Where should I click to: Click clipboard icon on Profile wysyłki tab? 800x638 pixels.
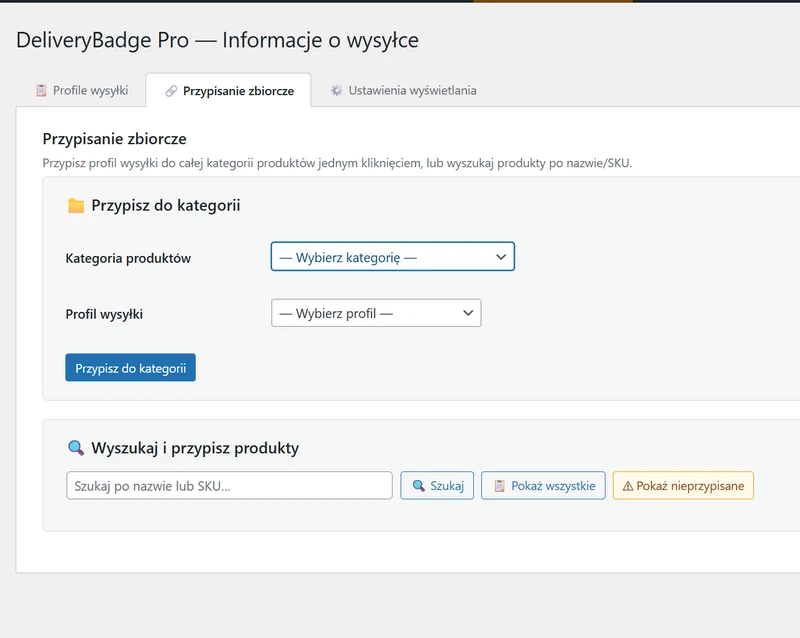click(41, 90)
